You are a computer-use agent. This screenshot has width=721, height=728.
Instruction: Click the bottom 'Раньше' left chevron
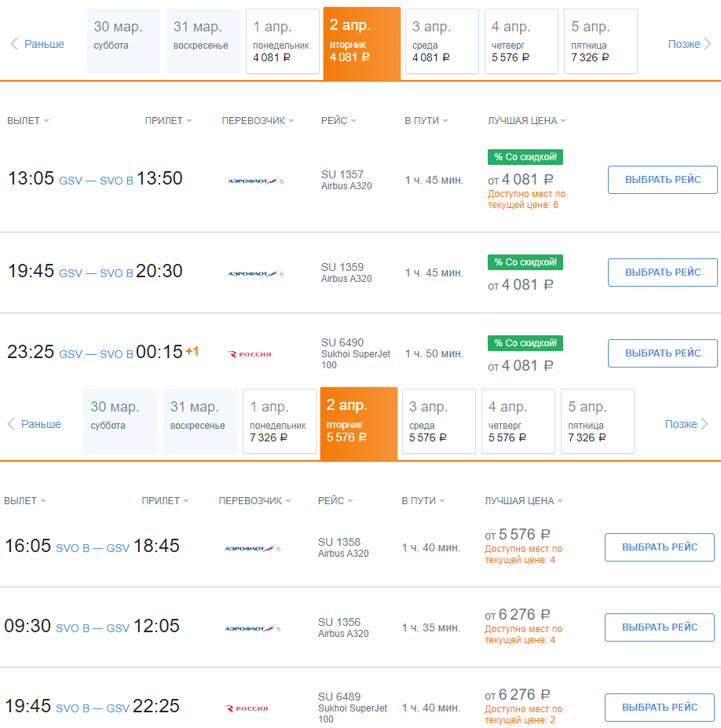[x=11, y=424]
